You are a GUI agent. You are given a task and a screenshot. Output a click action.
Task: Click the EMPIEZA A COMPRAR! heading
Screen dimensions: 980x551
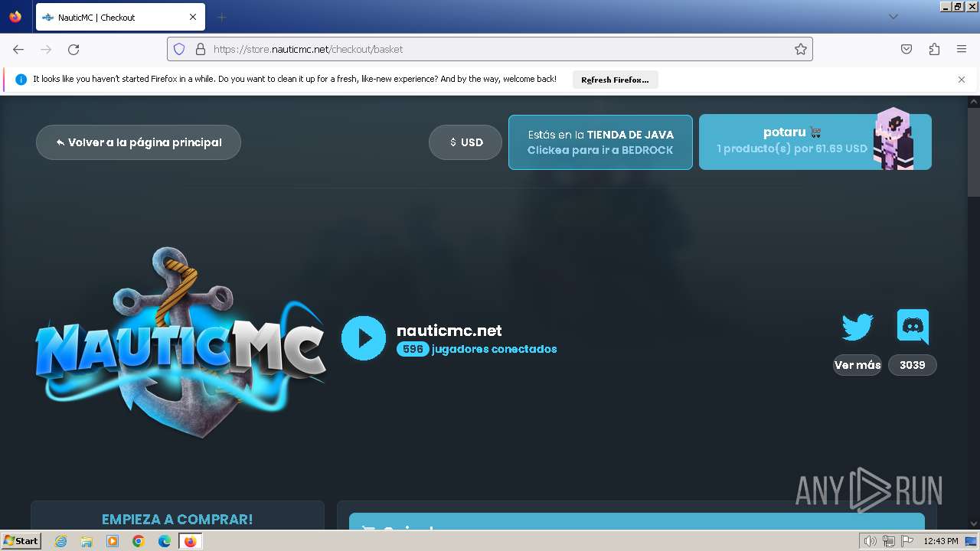pyautogui.click(x=177, y=519)
